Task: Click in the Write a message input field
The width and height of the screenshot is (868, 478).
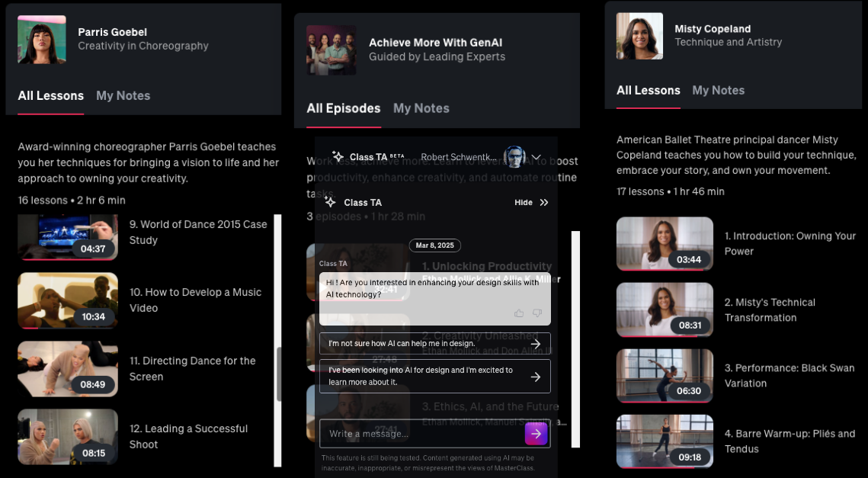Action: click(422, 434)
